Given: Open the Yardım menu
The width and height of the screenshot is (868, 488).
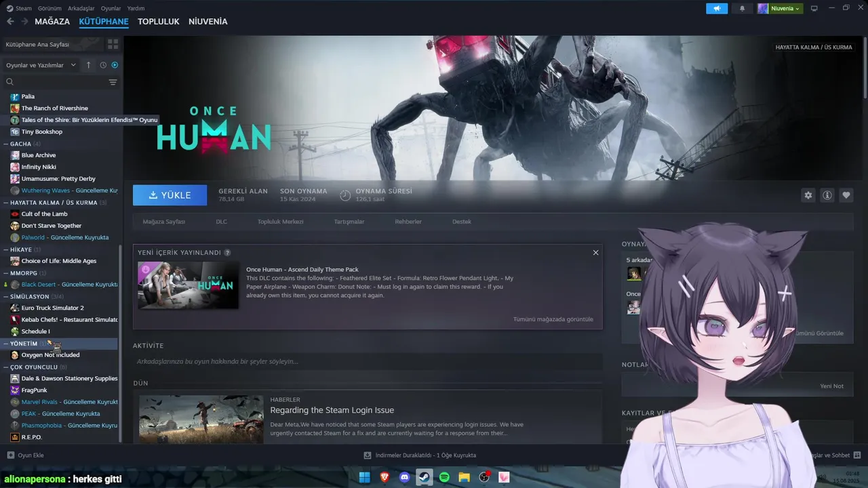Looking at the screenshot, I should [x=136, y=8].
